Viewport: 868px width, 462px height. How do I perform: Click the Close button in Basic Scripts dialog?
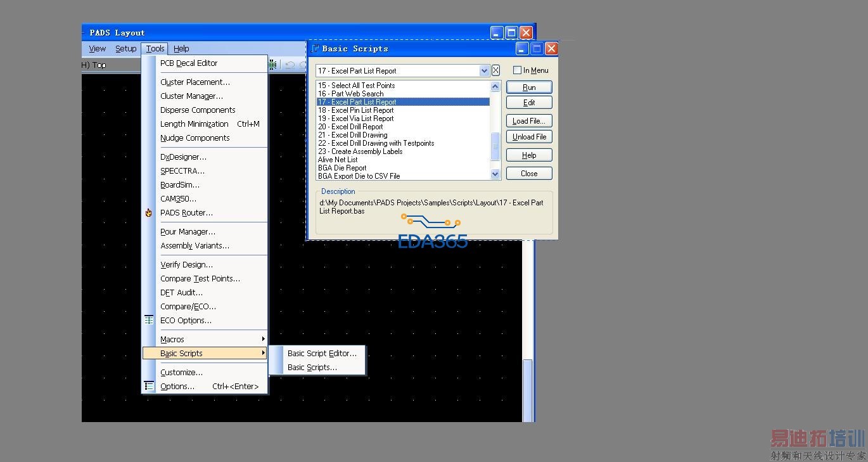pos(529,174)
